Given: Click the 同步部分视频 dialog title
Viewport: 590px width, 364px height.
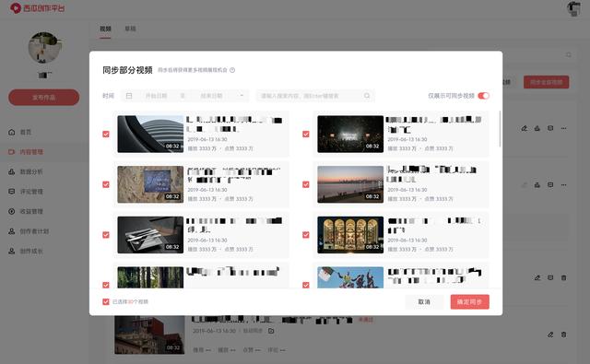Looking at the screenshot, I should click(127, 70).
